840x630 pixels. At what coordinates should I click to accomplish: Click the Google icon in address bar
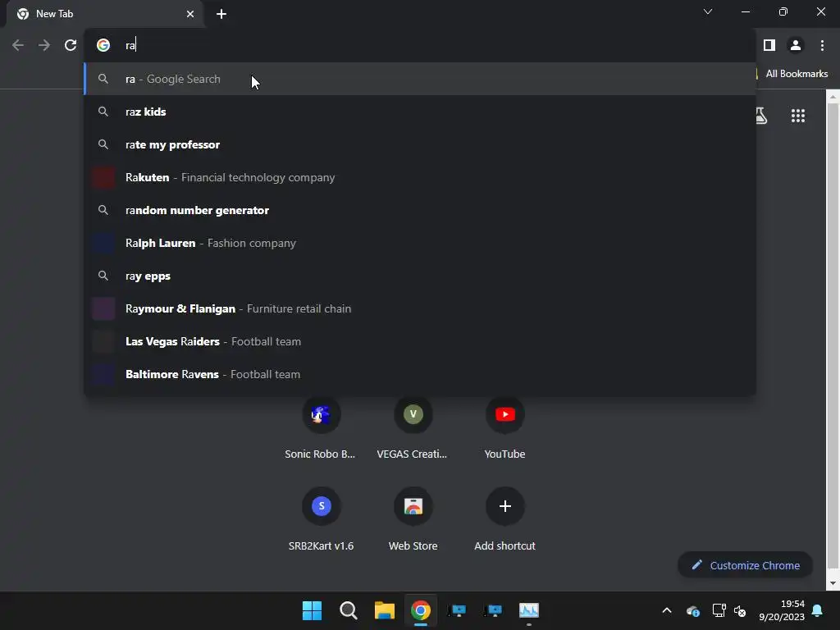point(103,46)
